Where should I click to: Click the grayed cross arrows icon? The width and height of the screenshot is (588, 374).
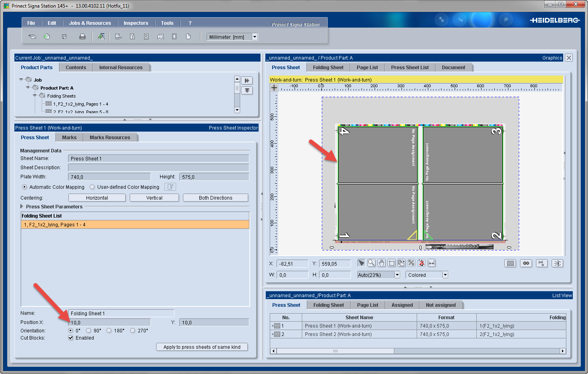[x=411, y=263]
